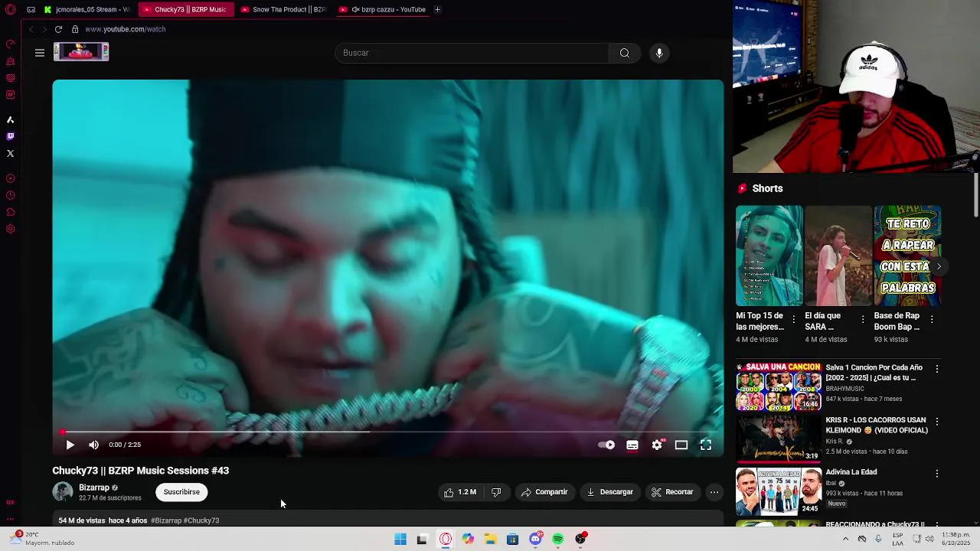Like the video (1.2 M)

tap(460, 492)
